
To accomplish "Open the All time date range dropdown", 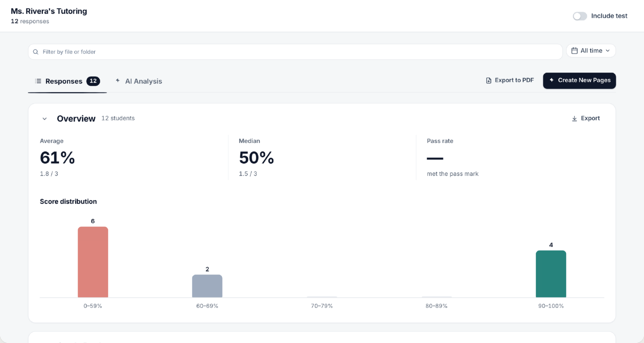I will (591, 51).
